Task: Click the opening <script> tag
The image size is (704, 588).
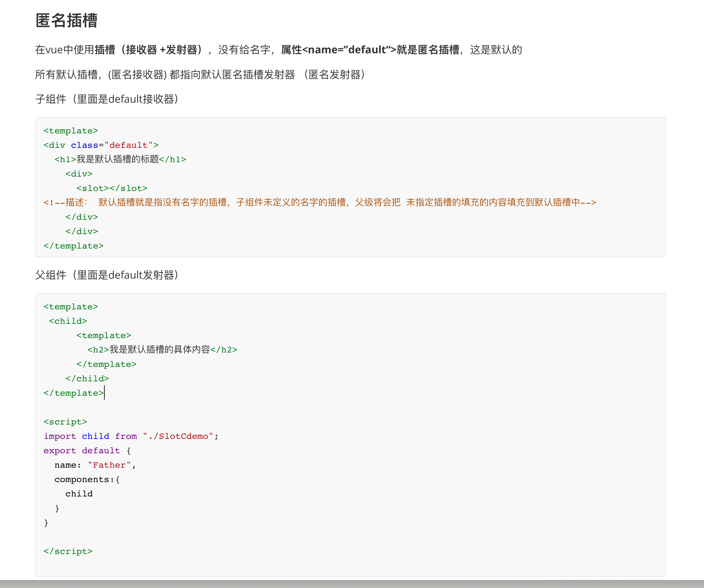Action: (65, 422)
